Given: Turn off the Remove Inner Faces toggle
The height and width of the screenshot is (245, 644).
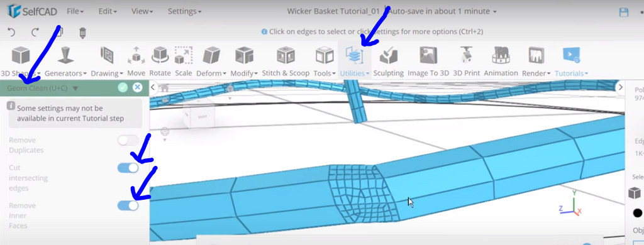Looking at the screenshot, I should pos(128,205).
